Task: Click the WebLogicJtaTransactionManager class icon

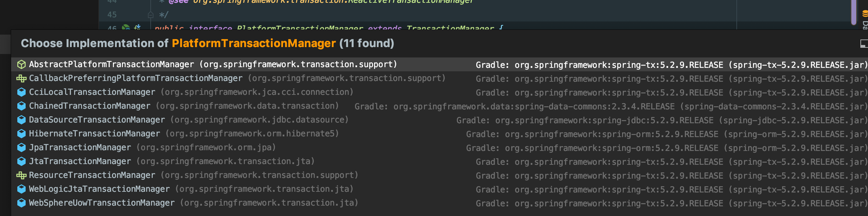Action: coord(21,189)
